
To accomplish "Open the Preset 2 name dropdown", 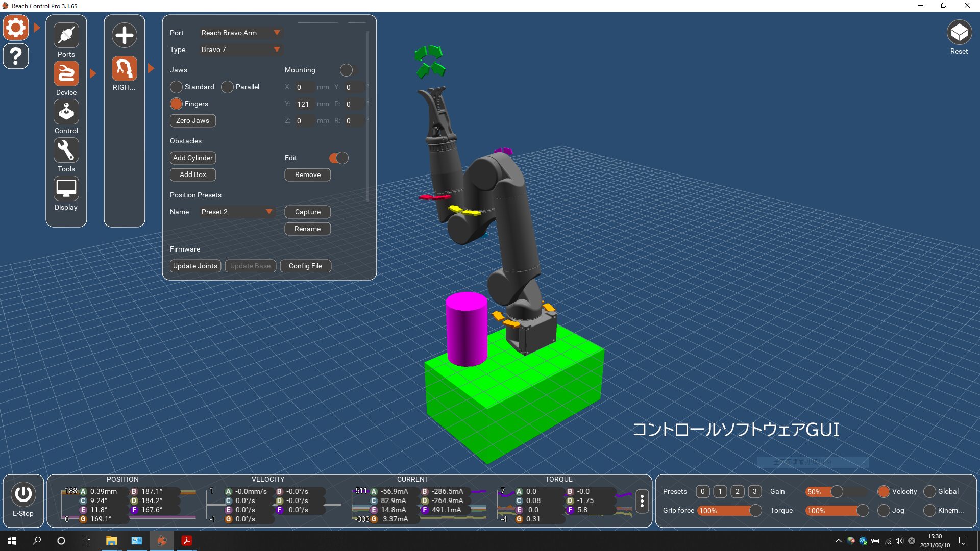I will click(x=237, y=212).
